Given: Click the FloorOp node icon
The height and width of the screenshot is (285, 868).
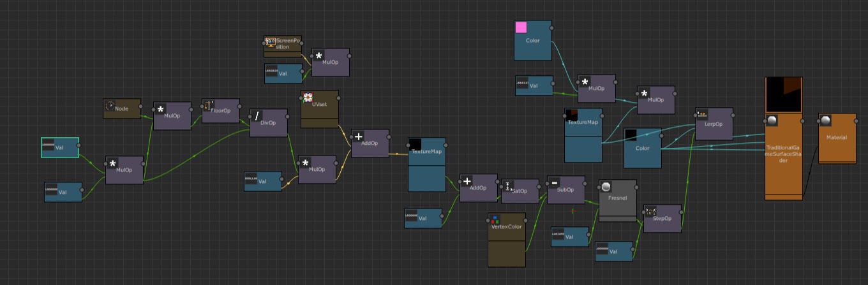Looking at the screenshot, I should [208, 105].
